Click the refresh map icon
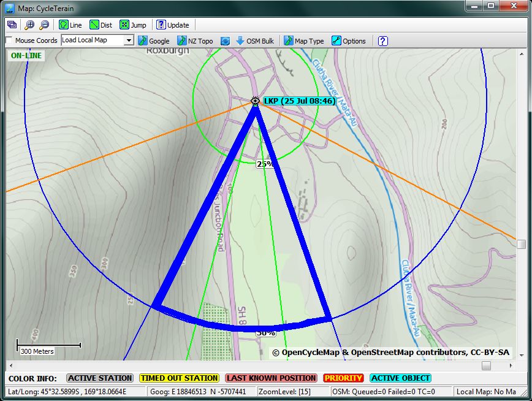This screenshot has height=401, width=532. [225, 40]
